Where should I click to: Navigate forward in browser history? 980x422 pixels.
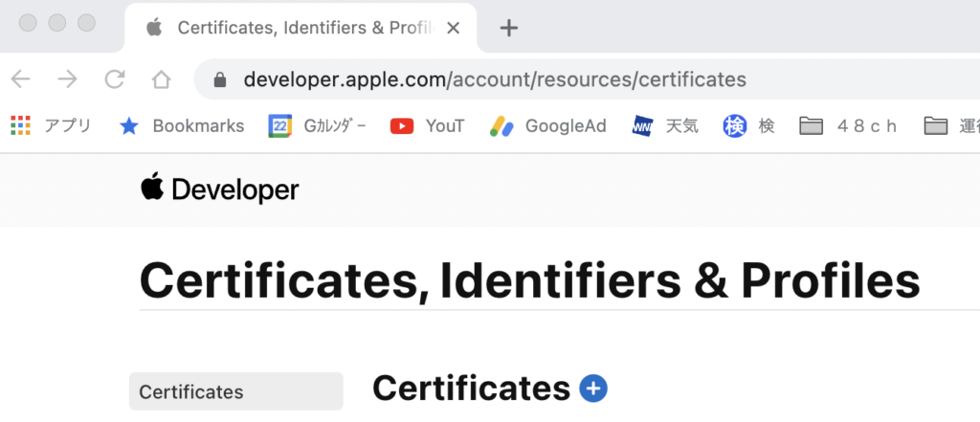67,79
